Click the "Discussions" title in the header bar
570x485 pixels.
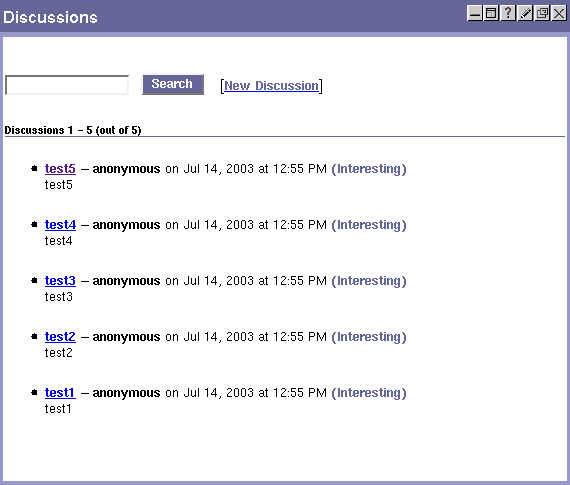click(50, 17)
